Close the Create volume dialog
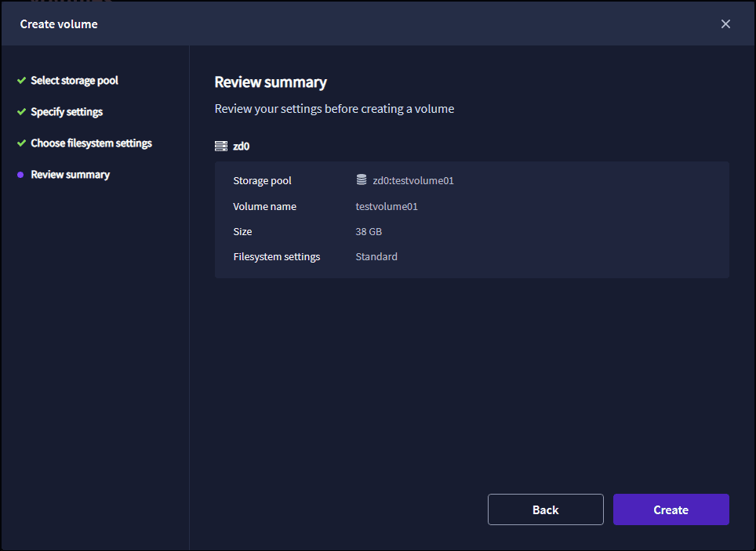Viewport: 756px width, 551px height. pos(725,24)
